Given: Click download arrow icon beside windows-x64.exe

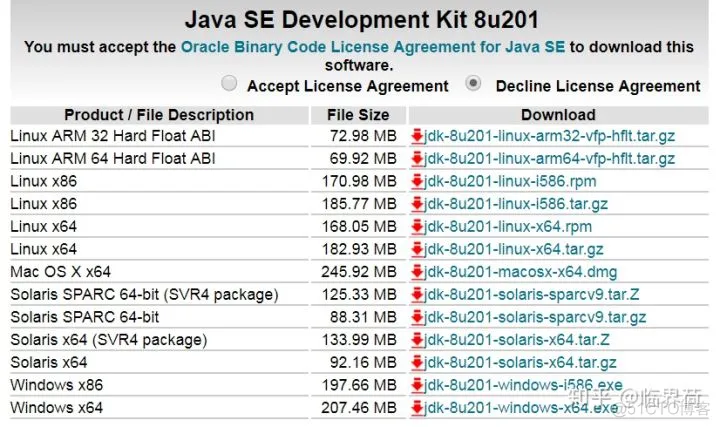Looking at the screenshot, I should point(417,408).
